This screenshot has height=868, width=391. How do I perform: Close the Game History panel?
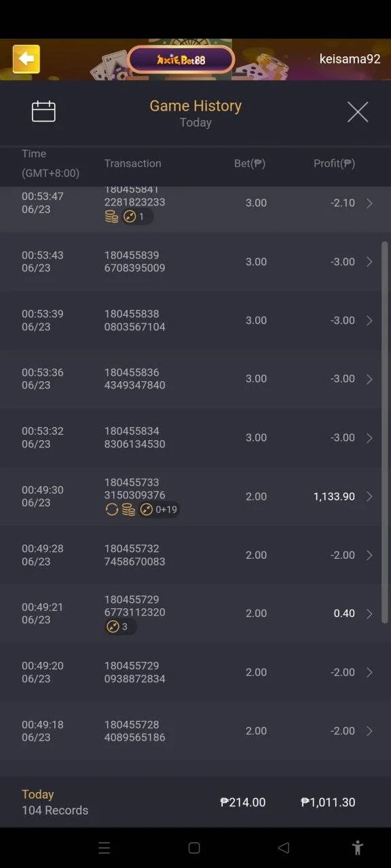pyautogui.click(x=358, y=112)
